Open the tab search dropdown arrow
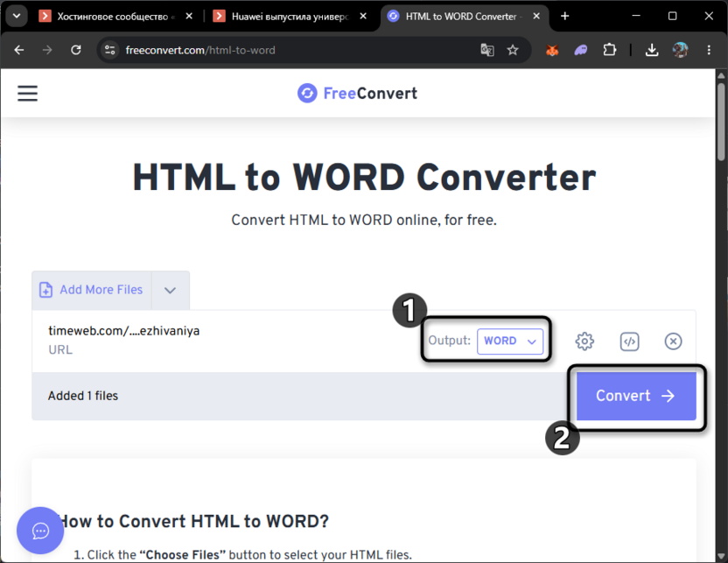 [17, 17]
